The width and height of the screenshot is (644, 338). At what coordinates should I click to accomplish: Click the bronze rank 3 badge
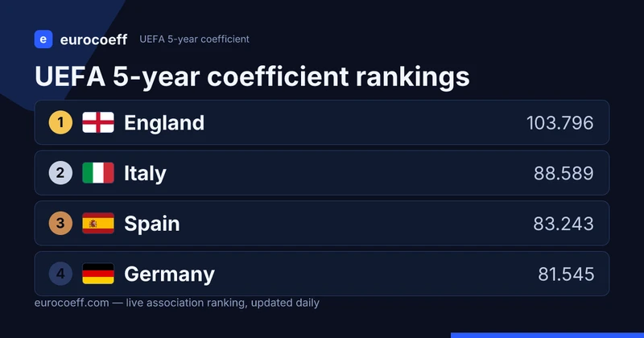pyautogui.click(x=61, y=224)
